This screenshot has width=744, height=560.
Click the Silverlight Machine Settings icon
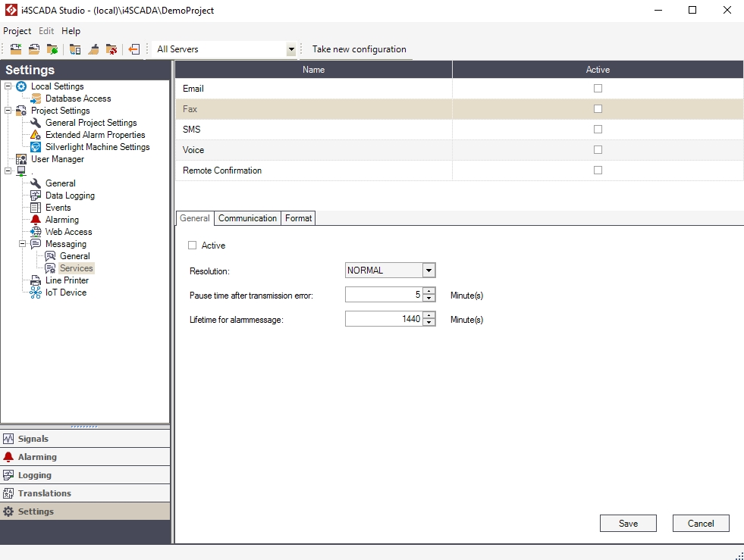(36, 147)
